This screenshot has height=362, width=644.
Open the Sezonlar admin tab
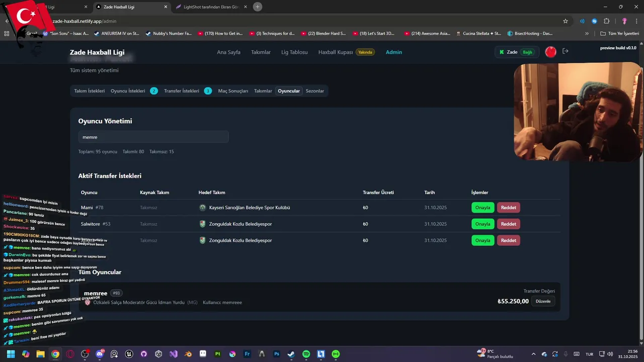tap(315, 91)
